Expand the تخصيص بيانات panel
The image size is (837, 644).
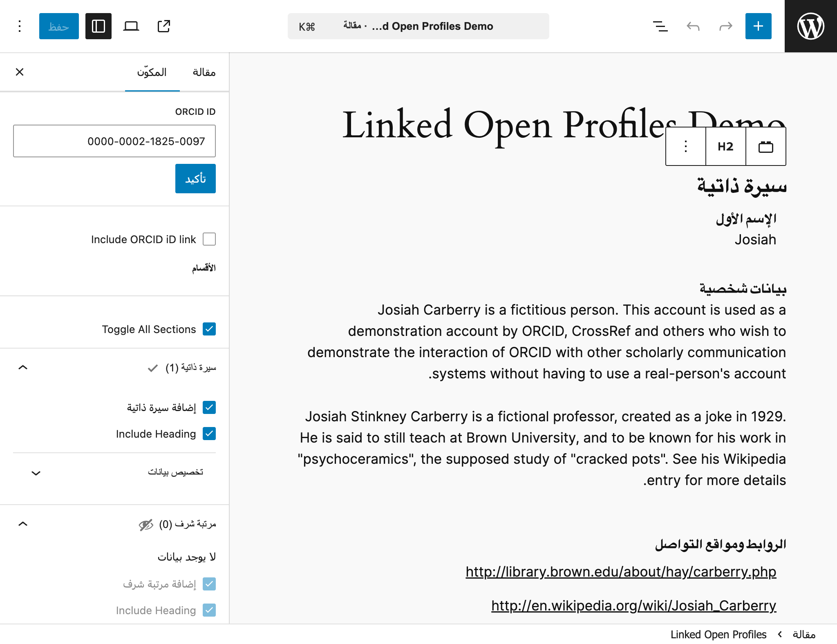click(114, 472)
